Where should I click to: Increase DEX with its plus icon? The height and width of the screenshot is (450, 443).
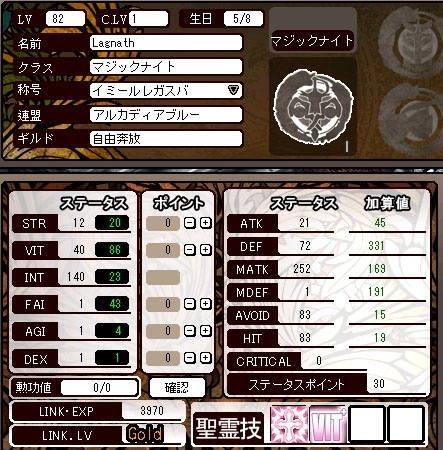point(206,358)
